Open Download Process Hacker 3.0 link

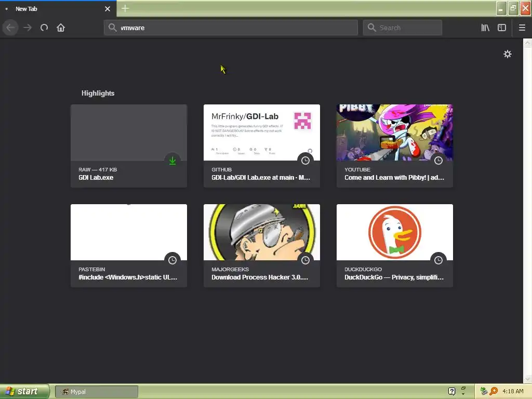pyautogui.click(x=260, y=277)
